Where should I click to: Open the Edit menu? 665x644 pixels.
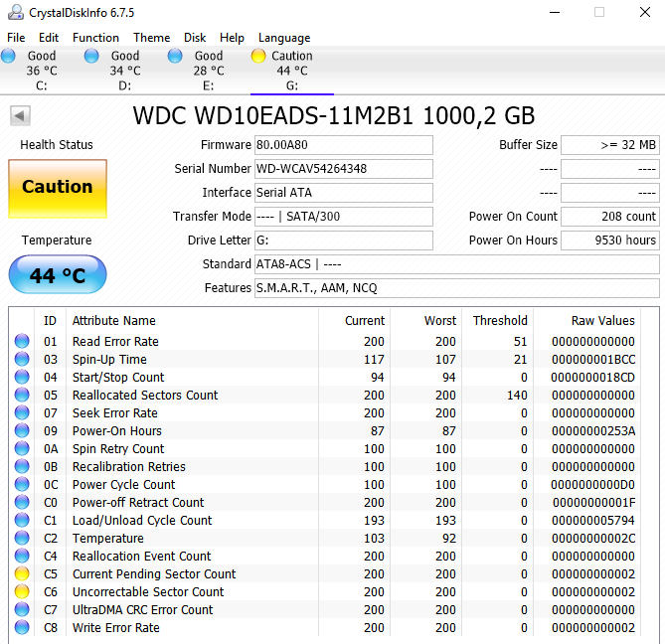click(x=49, y=38)
